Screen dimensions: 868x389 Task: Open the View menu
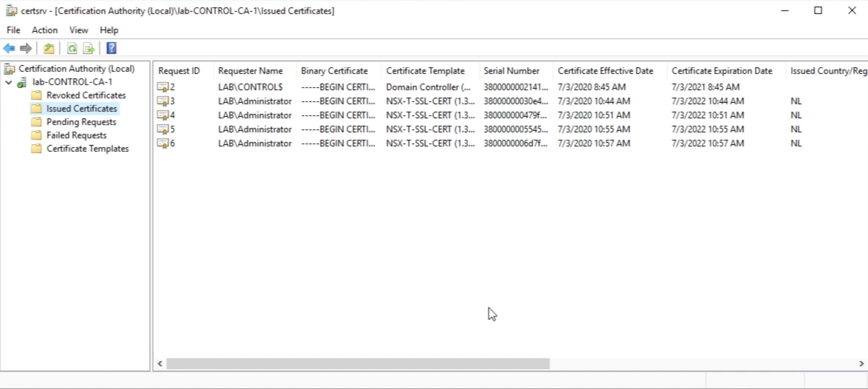[78, 30]
